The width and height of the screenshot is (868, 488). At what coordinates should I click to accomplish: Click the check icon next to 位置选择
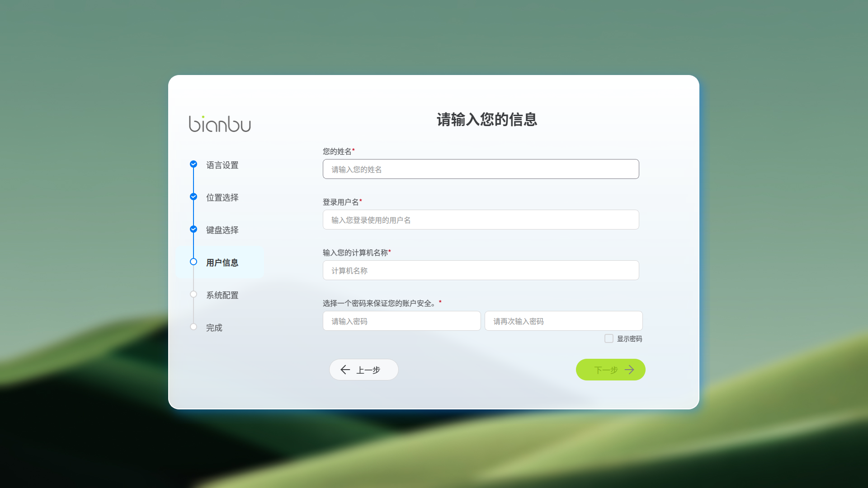(193, 197)
